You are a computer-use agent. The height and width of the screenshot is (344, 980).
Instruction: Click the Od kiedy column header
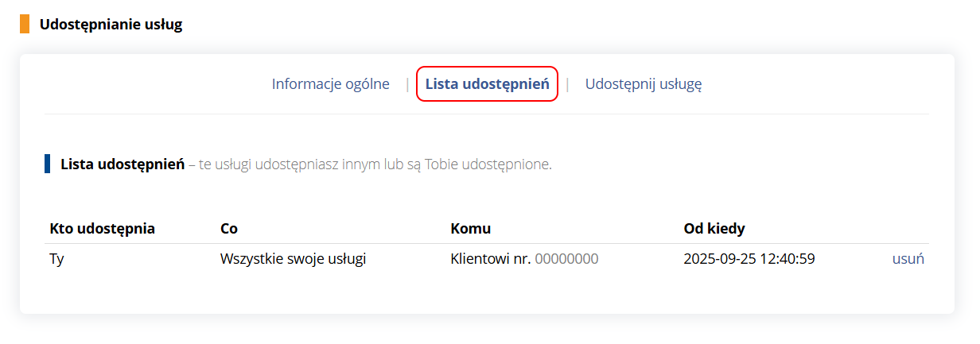714,229
